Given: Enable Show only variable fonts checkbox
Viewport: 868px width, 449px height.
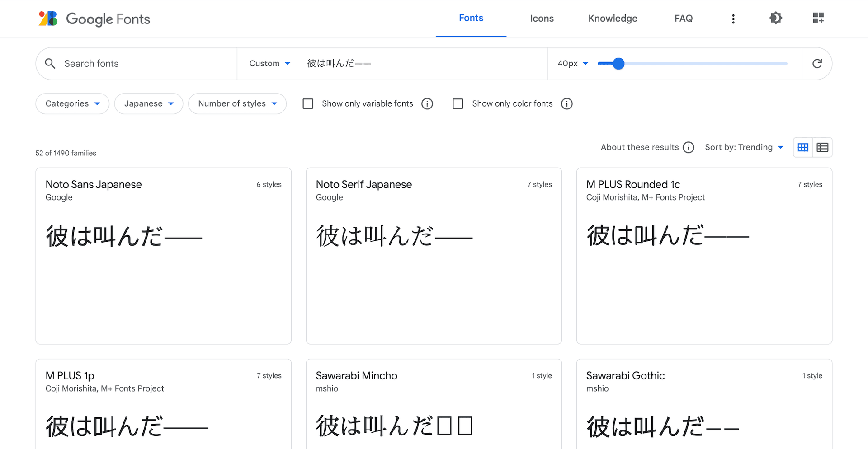Looking at the screenshot, I should (x=308, y=104).
